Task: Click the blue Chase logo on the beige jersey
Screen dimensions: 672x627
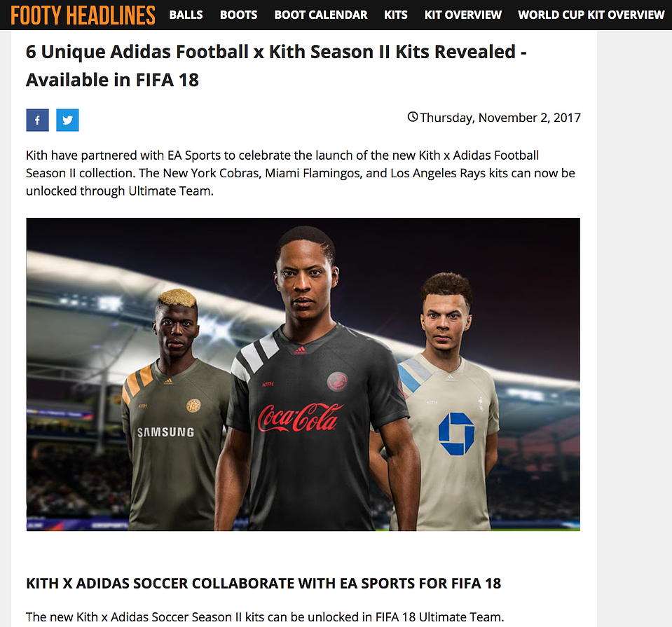Action: tap(456, 433)
